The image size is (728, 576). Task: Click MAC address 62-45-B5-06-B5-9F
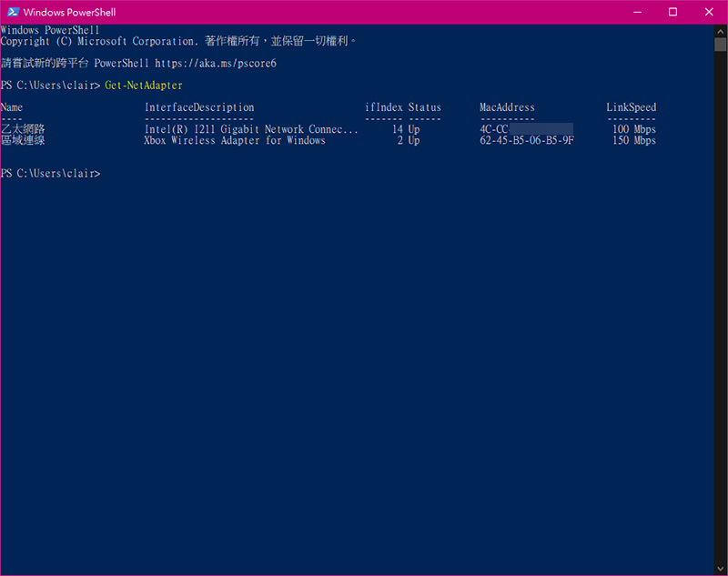click(527, 140)
